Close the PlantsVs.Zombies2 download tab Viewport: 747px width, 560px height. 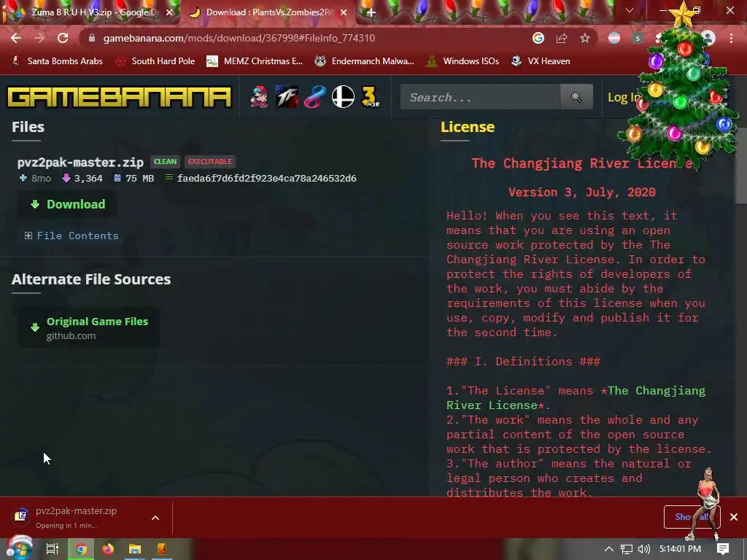pyautogui.click(x=344, y=12)
